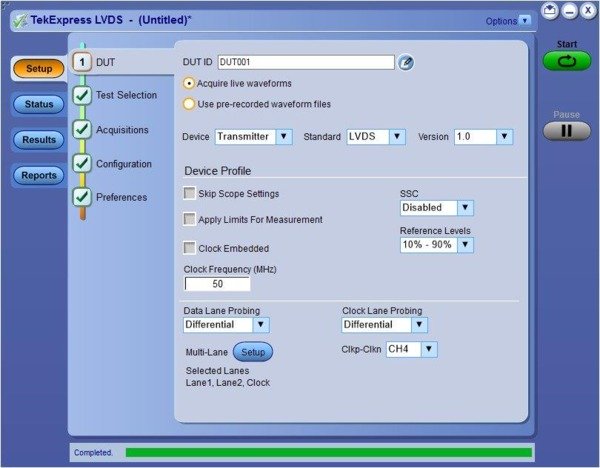This screenshot has height=468, width=600.
Task: Click the title bar dock-to-tray icon
Action: coord(550,11)
